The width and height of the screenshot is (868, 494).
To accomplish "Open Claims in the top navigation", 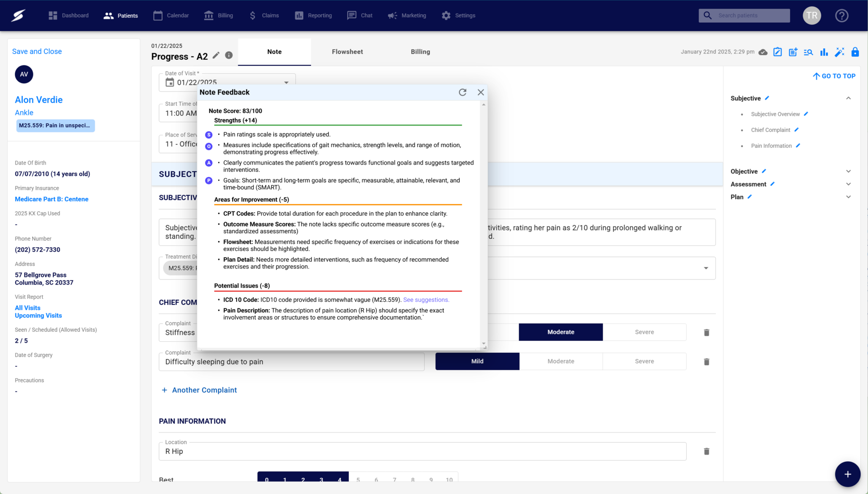I will [264, 16].
